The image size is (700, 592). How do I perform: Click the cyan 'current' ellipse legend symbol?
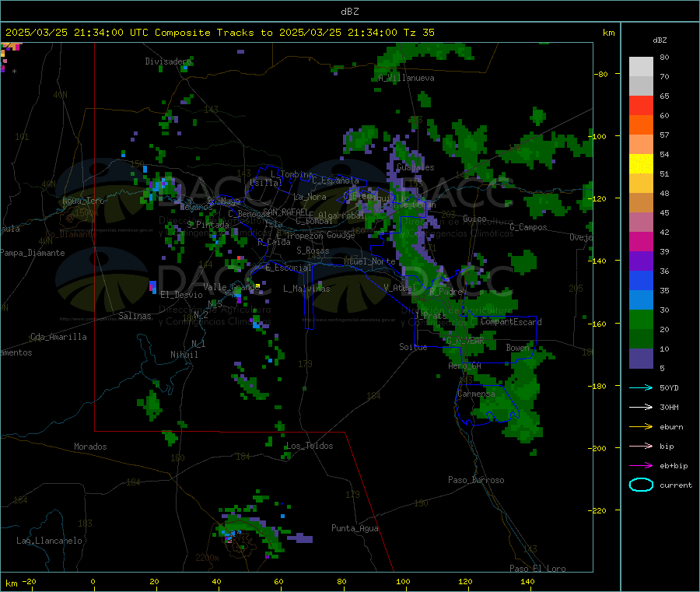[641, 485]
